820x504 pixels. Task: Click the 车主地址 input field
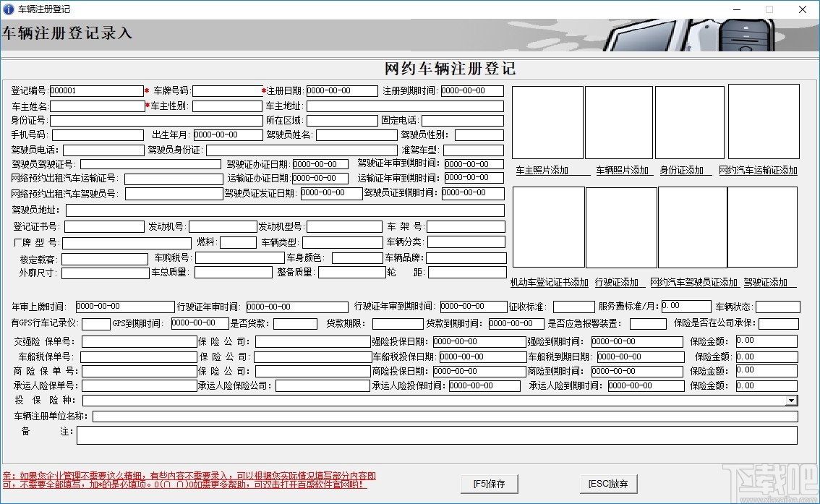pos(405,106)
